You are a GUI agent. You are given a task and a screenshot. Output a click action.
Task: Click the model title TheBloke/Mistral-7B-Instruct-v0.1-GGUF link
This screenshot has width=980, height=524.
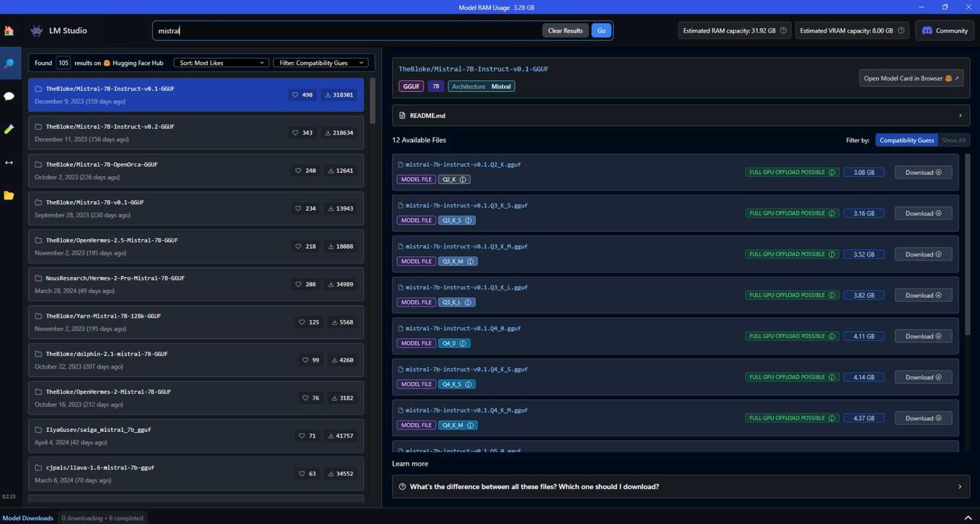tap(473, 69)
